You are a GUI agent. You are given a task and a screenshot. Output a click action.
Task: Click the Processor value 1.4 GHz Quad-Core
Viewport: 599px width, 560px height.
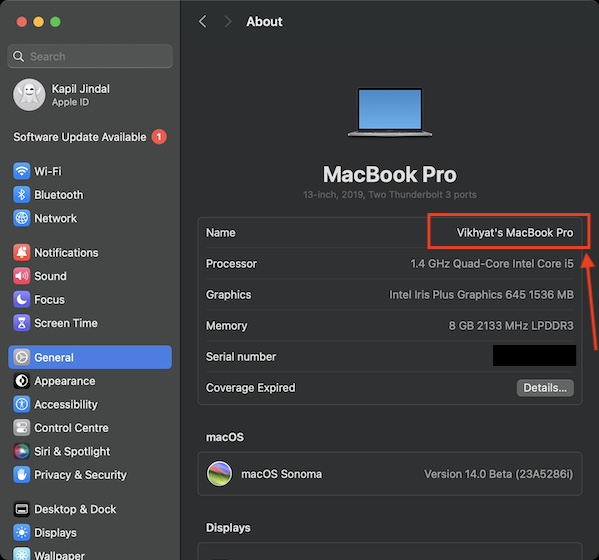[492, 264]
